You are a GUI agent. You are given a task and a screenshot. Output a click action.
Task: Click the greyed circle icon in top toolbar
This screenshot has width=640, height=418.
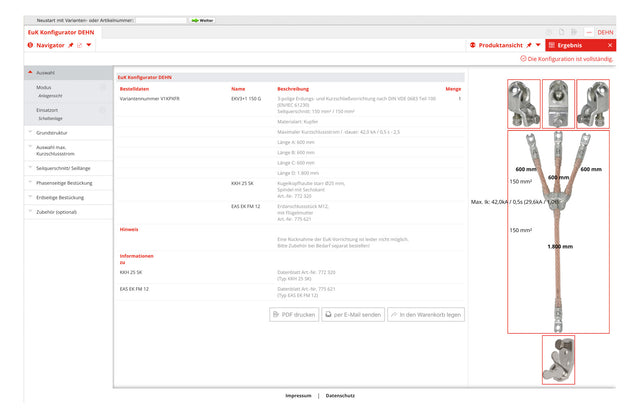pyautogui.click(x=549, y=32)
